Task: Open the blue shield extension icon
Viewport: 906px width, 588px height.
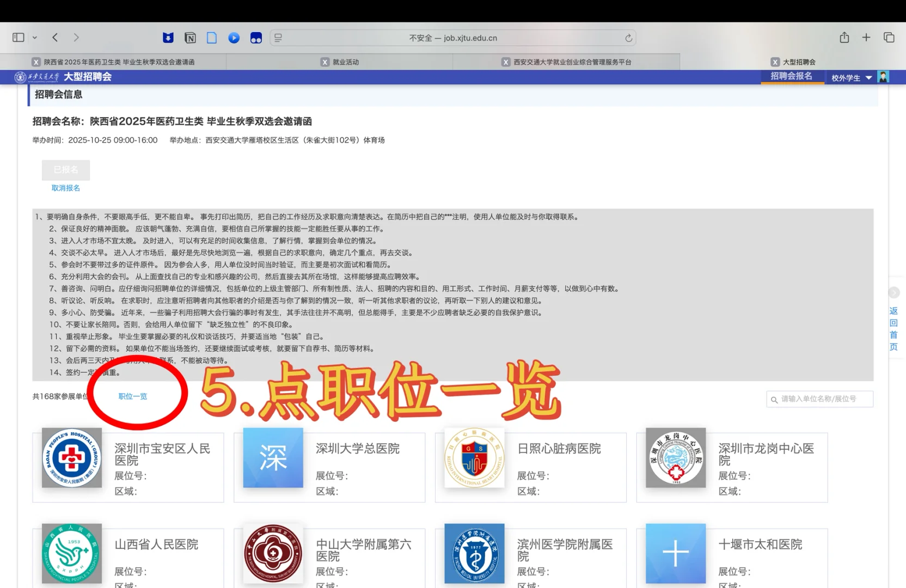Action: (x=168, y=38)
